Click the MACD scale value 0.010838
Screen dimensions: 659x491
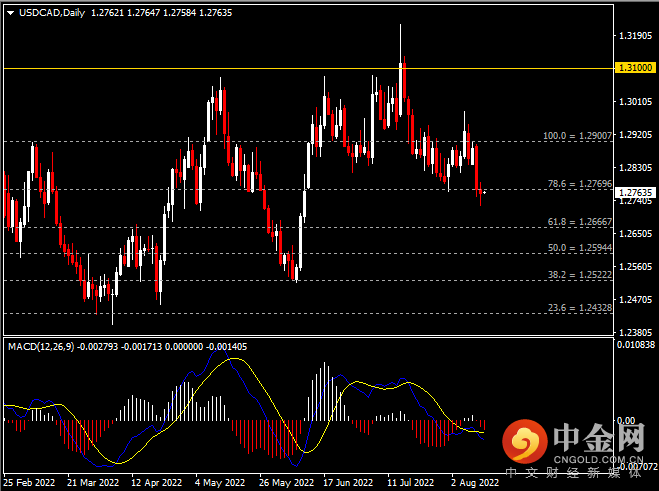[636, 345]
